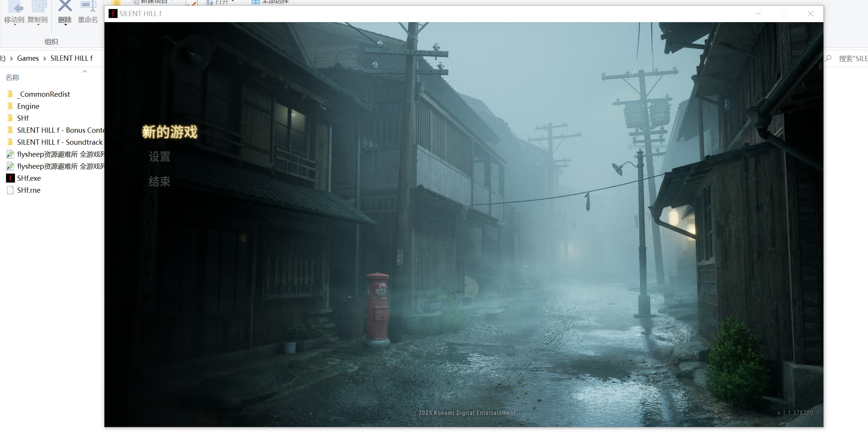Select the SHf.rne file icon
868x433 pixels.
[x=10, y=190]
